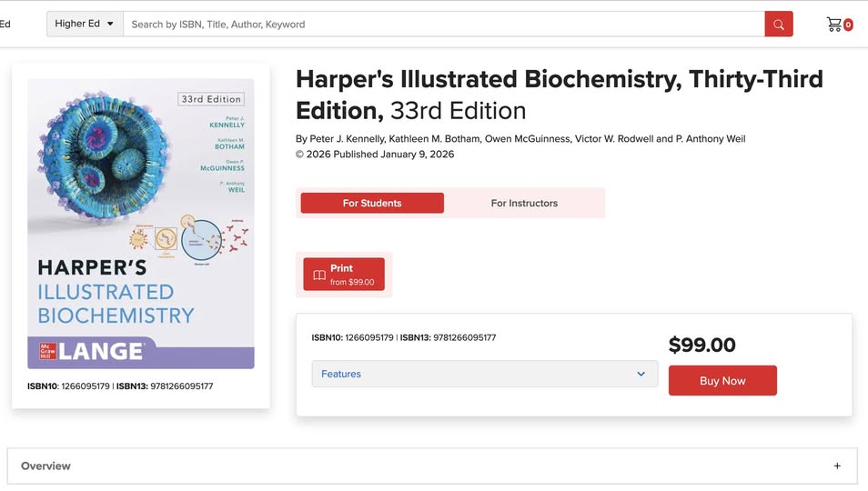868x491 pixels.
Task: Click the open-book icon on Print option
Action: click(319, 275)
